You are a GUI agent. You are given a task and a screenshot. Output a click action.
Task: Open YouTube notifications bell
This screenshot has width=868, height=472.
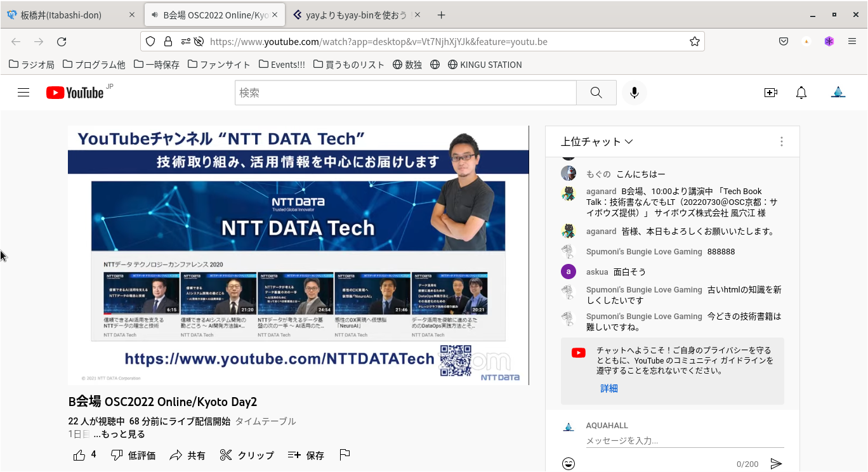point(801,93)
